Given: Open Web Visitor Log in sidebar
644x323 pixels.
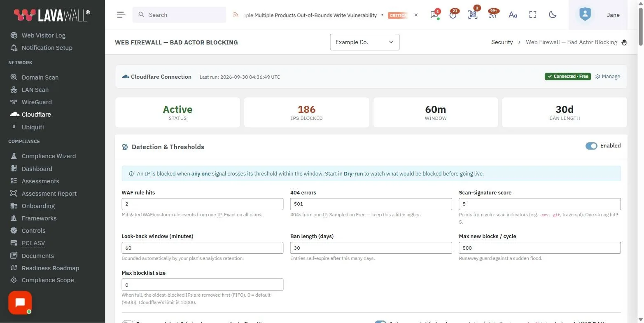Looking at the screenshot, I should (44, 35).
